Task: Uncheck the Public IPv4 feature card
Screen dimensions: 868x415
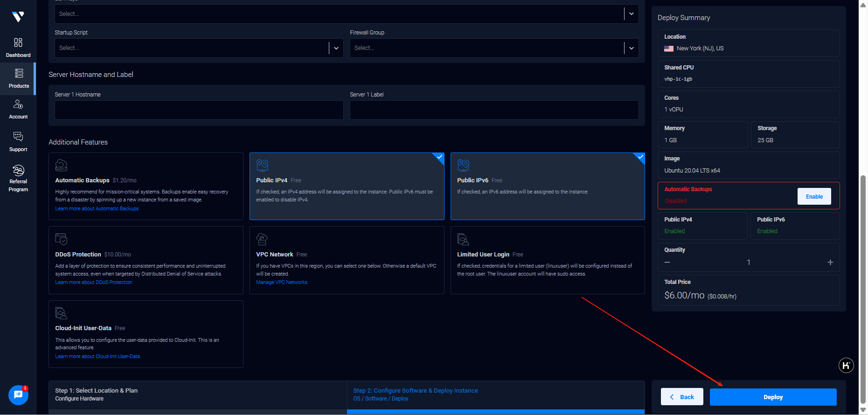Action: coord(347,186)
